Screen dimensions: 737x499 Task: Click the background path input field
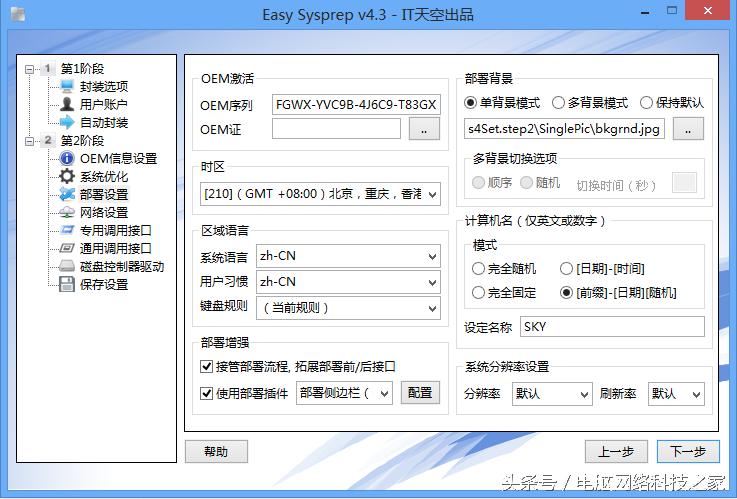564,129
